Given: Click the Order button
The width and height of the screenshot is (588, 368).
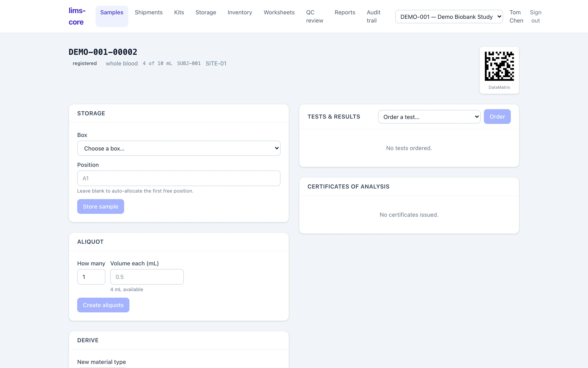Looking at the screenshot, I should click(x=497, y=117).
